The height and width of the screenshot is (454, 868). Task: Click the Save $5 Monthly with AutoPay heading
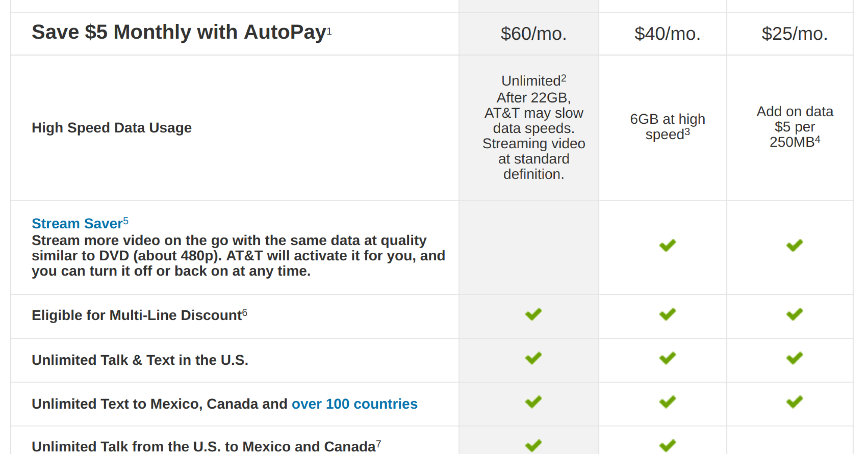[179, 33]
